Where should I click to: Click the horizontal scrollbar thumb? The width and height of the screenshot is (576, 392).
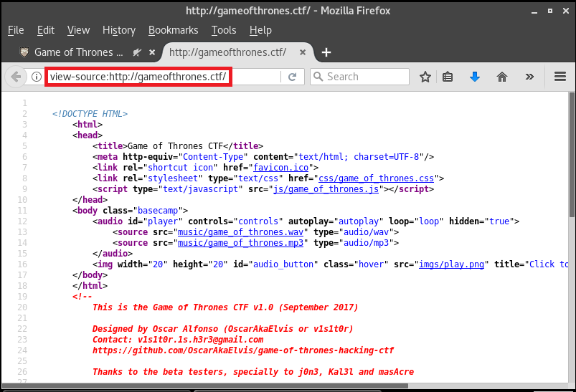pyautogui.click(x=204, y=386)
